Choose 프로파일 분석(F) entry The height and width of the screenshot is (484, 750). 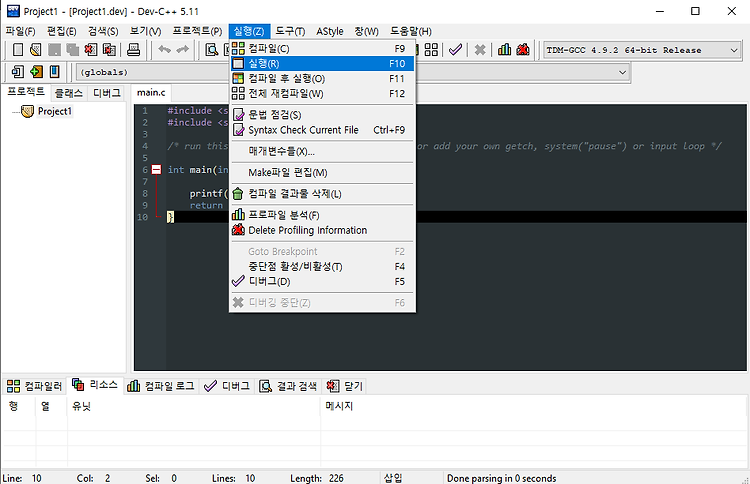pos(322,215)
